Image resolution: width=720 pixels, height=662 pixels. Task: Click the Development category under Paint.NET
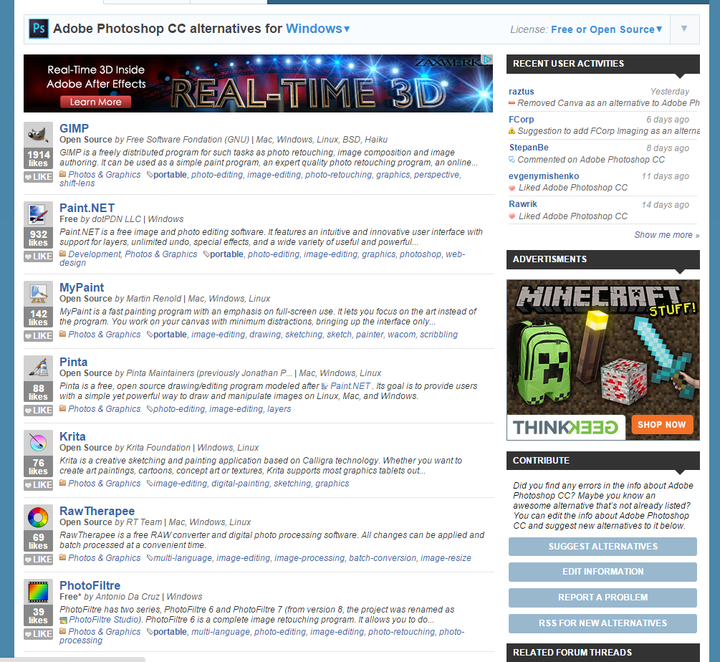[x=94, y=254]
